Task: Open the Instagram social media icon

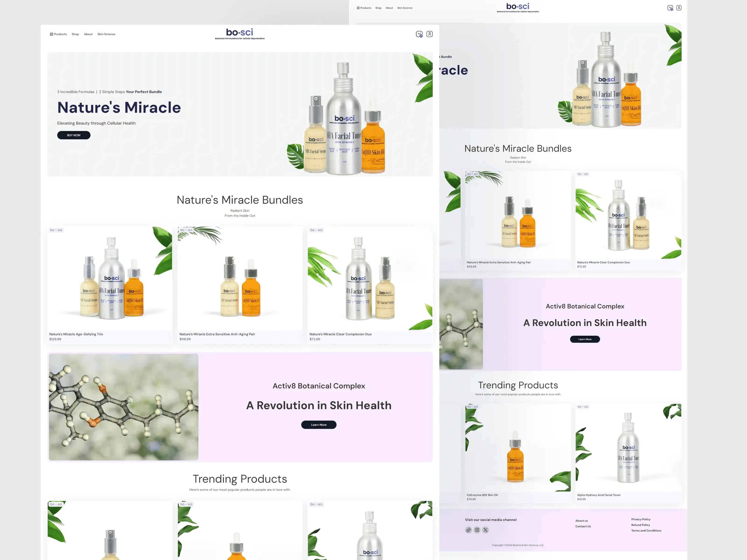Action: 477,530
